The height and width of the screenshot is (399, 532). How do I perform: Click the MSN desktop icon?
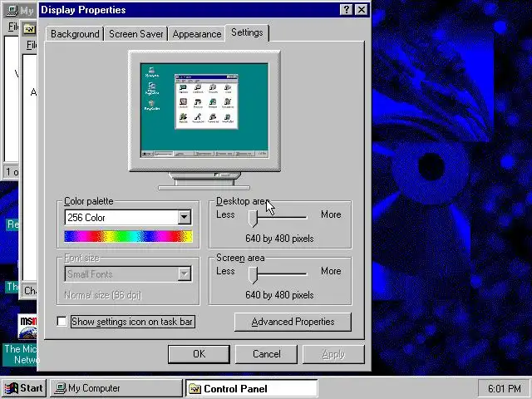pyautogui.click(x=27, y=327)
